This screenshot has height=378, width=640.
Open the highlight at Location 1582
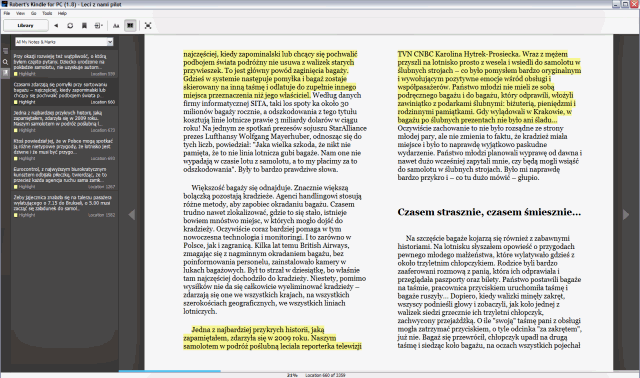pos(64,205)
